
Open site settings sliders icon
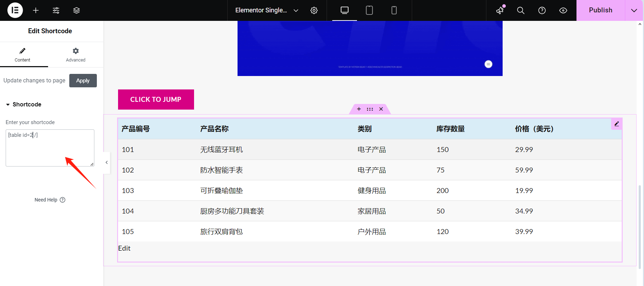click(x=56, y=10)
